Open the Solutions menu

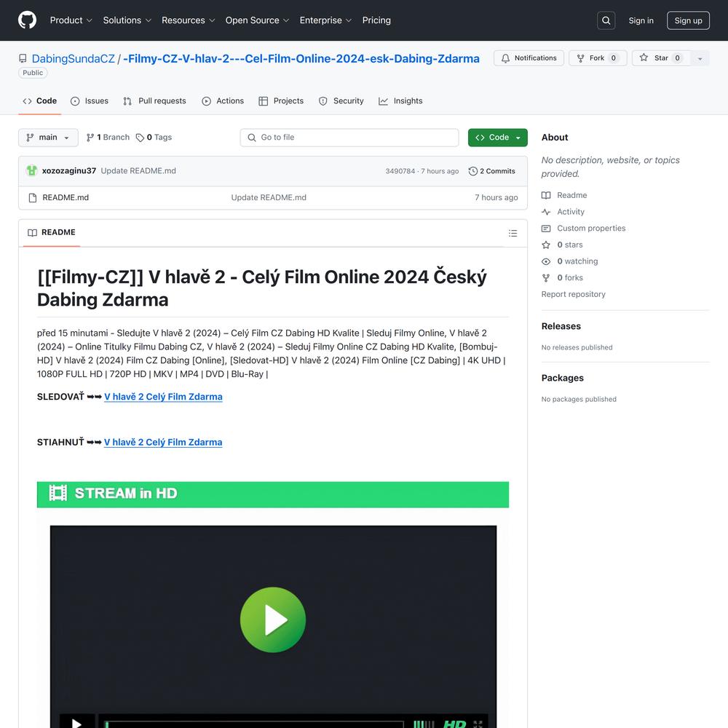(127, 20)
